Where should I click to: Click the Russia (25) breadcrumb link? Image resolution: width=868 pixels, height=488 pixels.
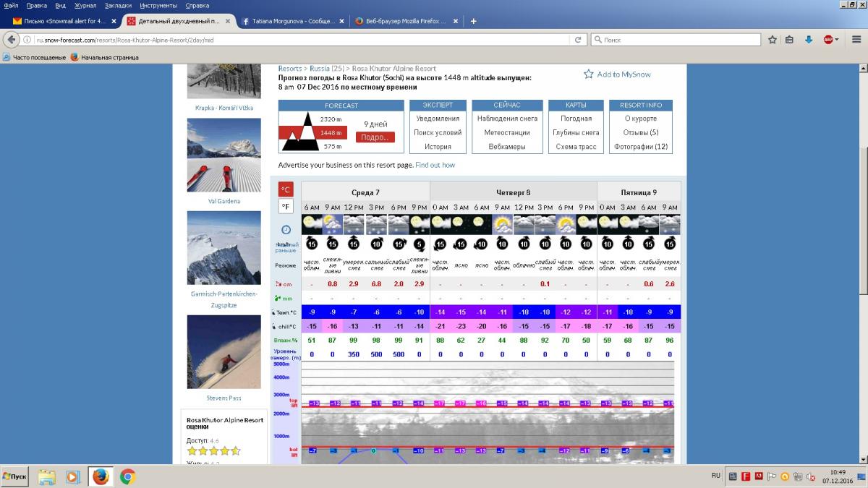328,69
